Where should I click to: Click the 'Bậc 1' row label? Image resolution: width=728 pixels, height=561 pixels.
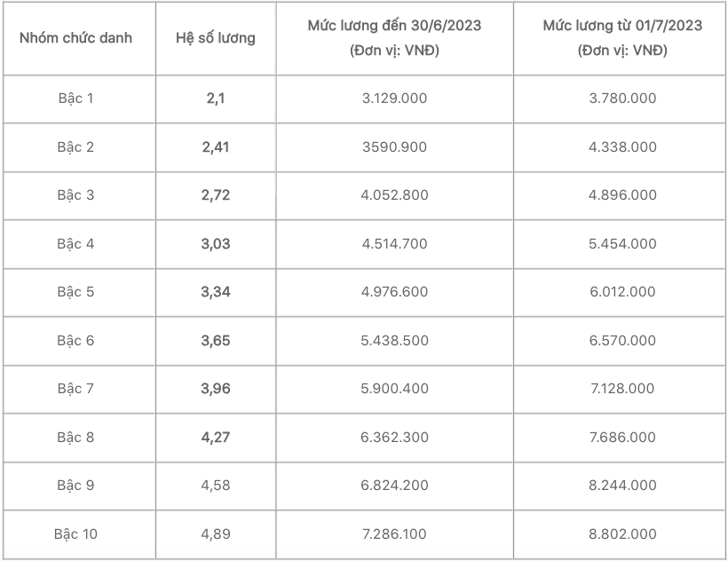coord(75,99)
